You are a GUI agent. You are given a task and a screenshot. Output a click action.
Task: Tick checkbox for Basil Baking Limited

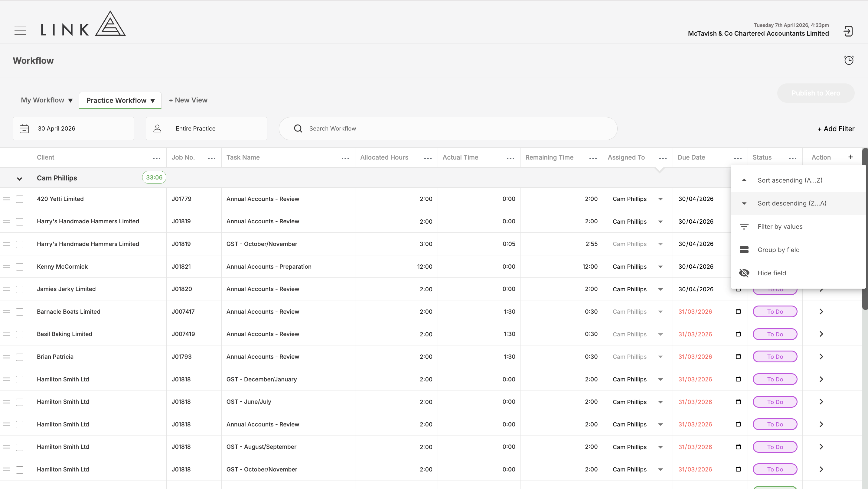point(20,335)
